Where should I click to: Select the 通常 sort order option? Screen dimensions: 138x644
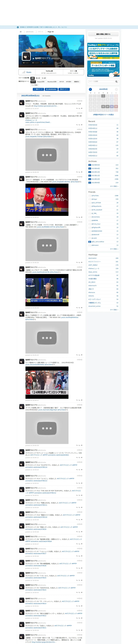click(x=33, y=78)
